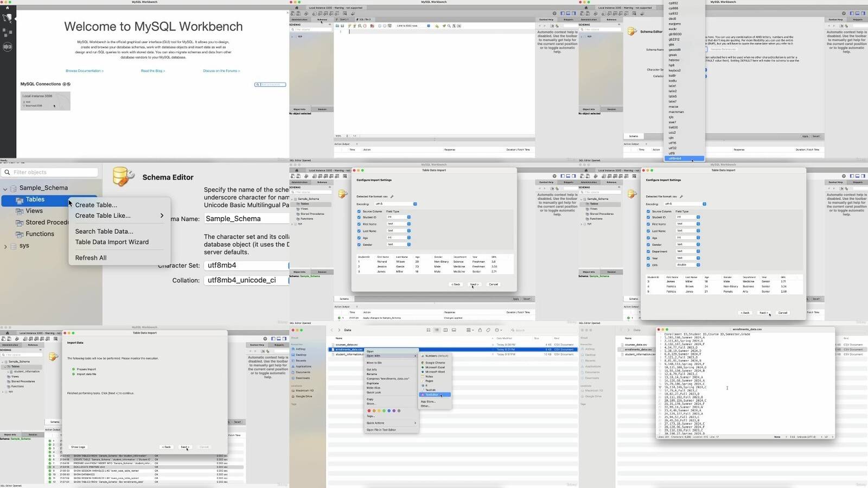This screenshot has height=488, width=868.
Task: Open the wrench icon beside MySQL Connections
Action: [68, 84]
